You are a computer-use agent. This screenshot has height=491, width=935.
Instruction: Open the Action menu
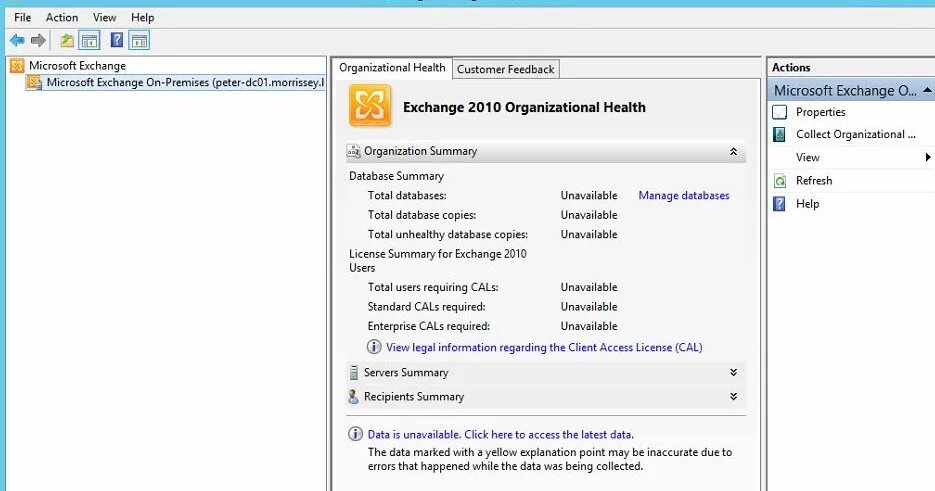tap(62, 17)
